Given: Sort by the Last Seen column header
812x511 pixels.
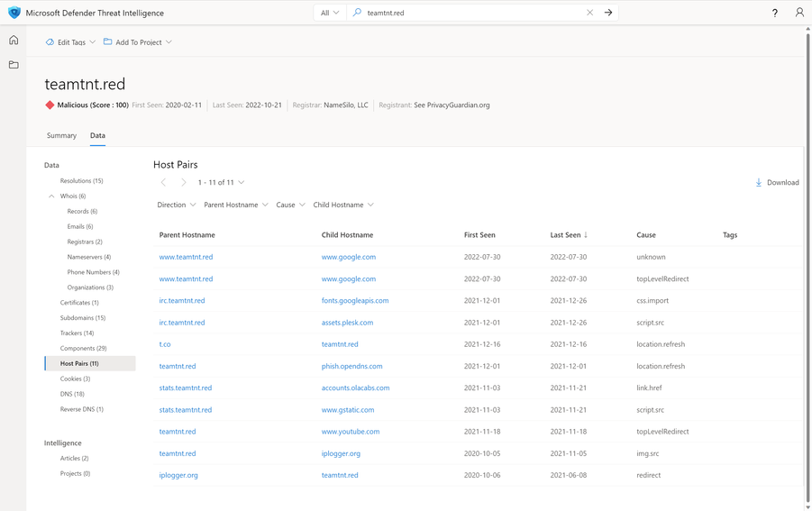Looking at the screenshot, I should [565, 234].
